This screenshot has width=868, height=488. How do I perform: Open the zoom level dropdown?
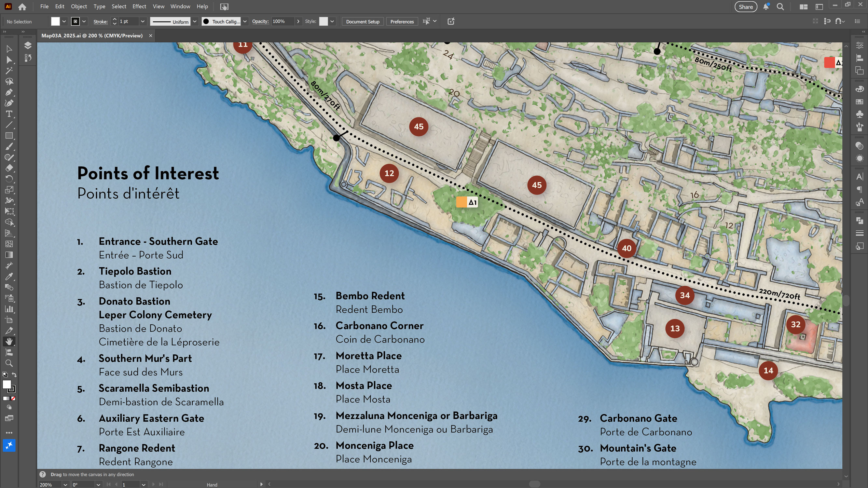point(65,485)
